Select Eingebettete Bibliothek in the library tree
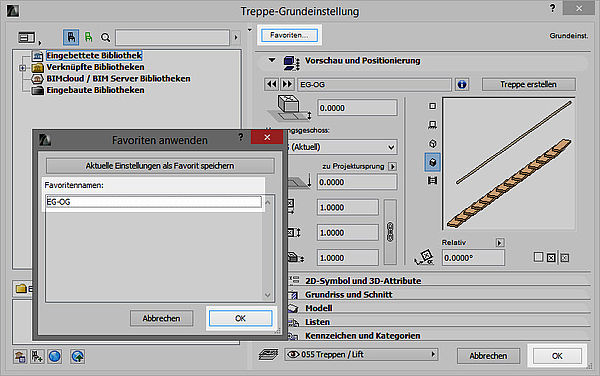600x376 pixels. pos(94,55)
